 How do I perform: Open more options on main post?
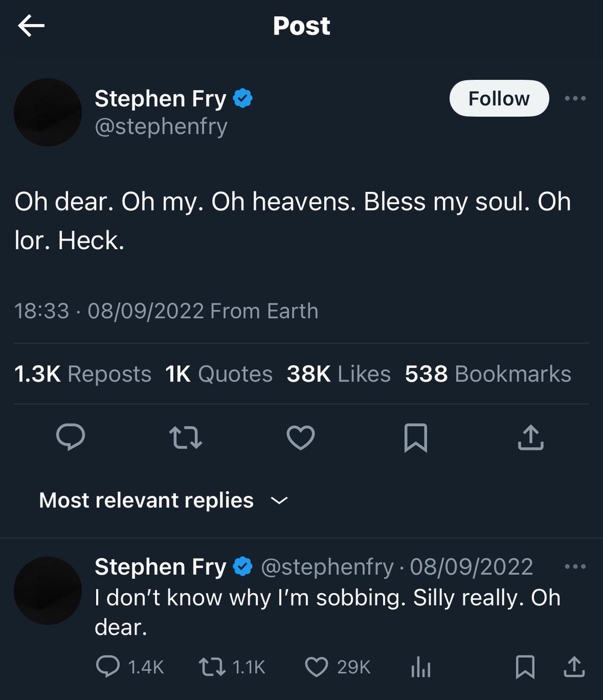point(575,99)
